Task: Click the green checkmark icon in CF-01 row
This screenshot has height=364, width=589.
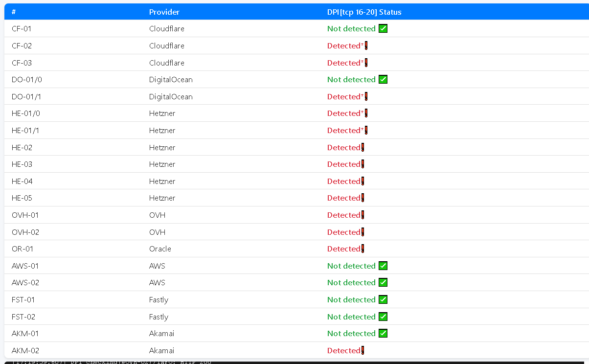Action: click(x=383, y=29)
